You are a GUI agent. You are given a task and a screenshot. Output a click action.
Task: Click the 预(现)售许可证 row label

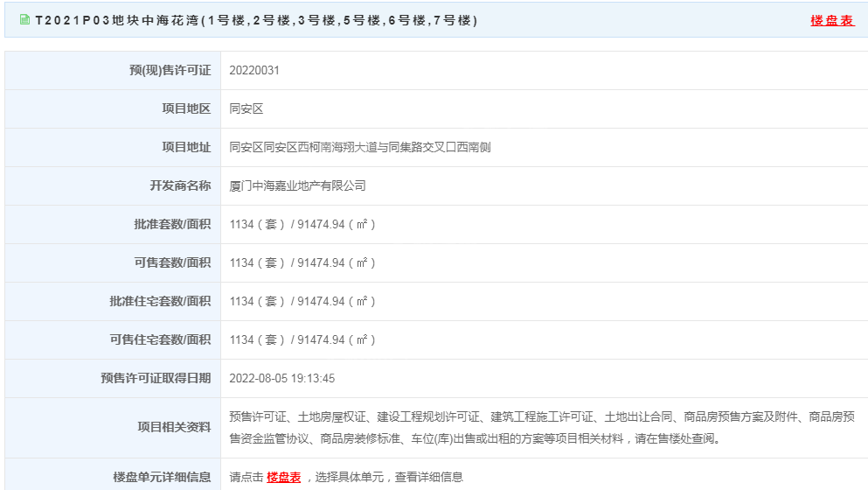pos(170,70)
